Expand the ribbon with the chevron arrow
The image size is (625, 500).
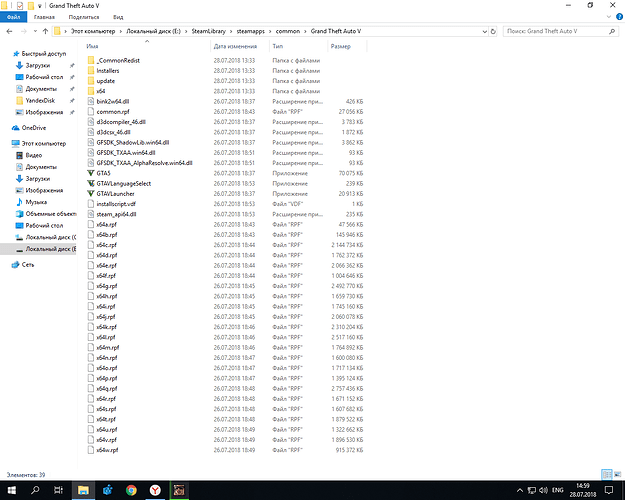[606, 17]
